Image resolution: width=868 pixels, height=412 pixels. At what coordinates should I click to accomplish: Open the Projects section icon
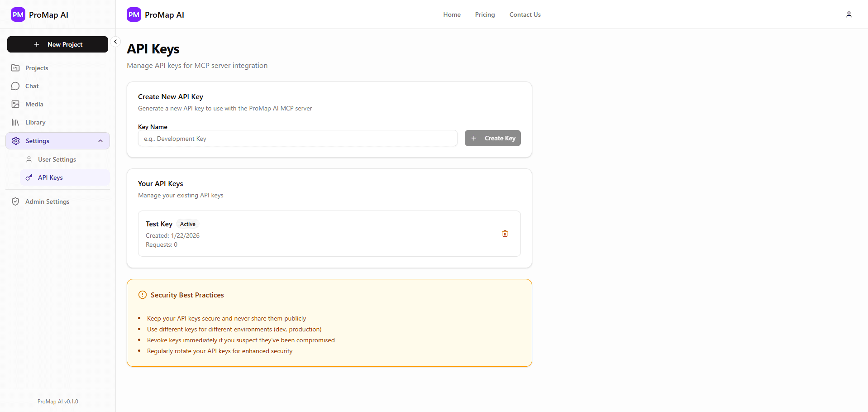click(x=16, y=67)
